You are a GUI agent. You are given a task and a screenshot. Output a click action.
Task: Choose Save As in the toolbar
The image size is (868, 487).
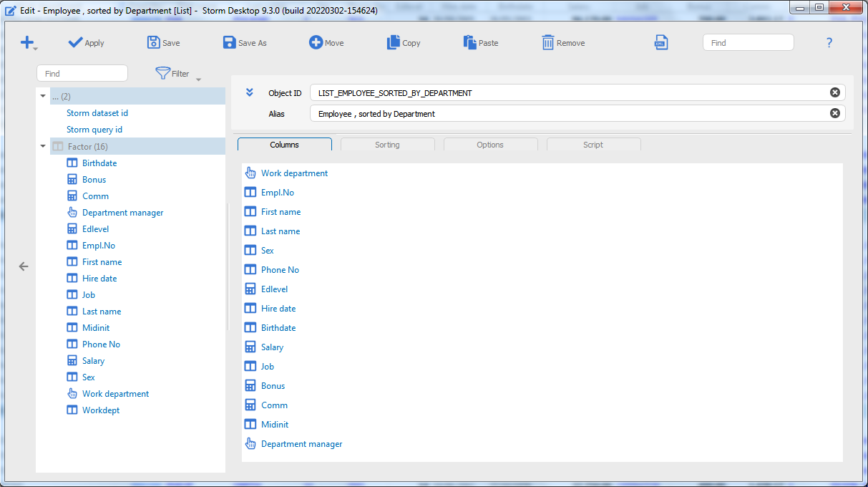[245, 43]
